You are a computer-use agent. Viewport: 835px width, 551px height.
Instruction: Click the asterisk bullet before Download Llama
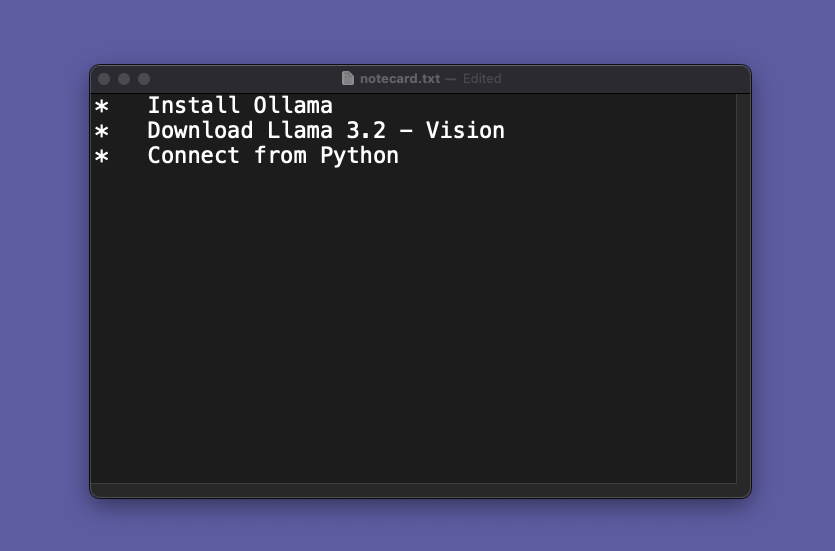click(x=101, y=131)
